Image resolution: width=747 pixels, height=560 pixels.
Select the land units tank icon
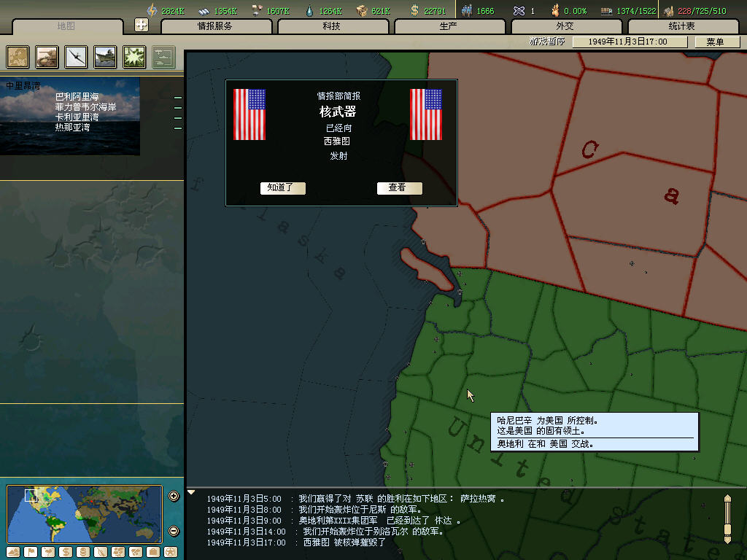(47, 57)
